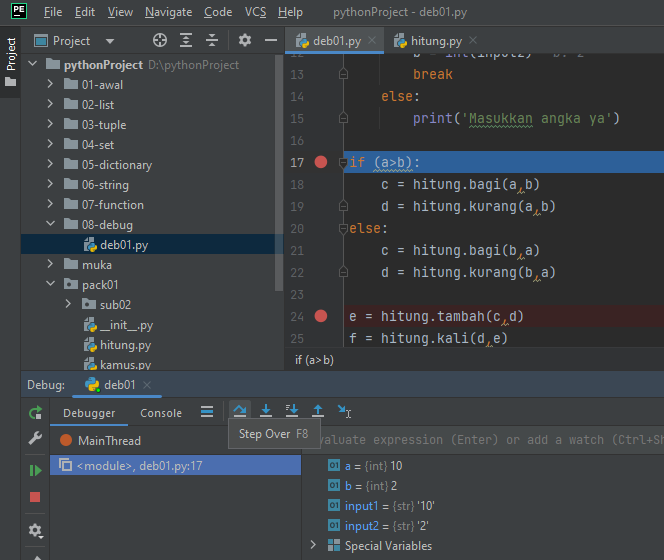Close the deb01.py editor tab
Image resolution: width=664 pixels, height=560 pixels.
[372, 40]
